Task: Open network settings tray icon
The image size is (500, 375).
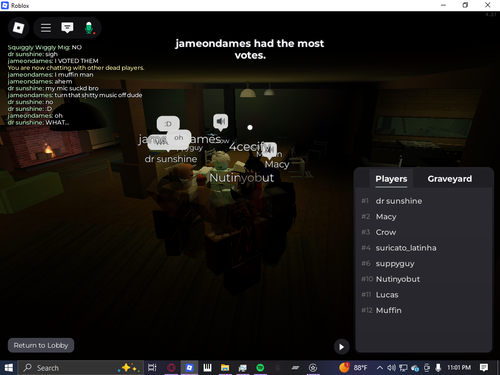Action: point(403,368)
